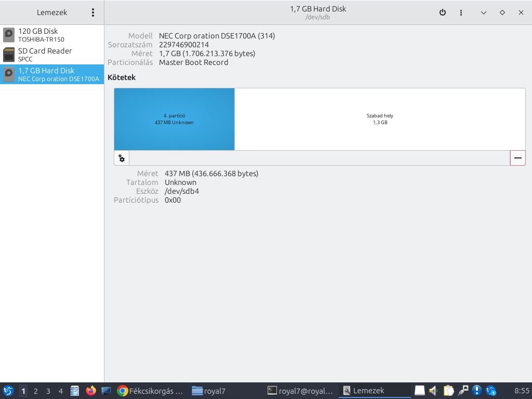Open drive options menu in header bar
Screen dimensions: 532x399
point(461,12)
